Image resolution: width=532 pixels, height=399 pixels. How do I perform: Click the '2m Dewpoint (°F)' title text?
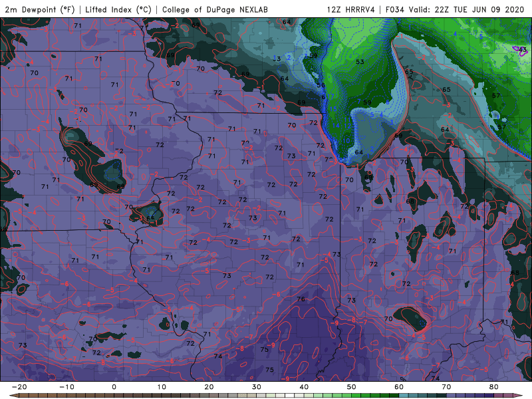tap(40, 9)
